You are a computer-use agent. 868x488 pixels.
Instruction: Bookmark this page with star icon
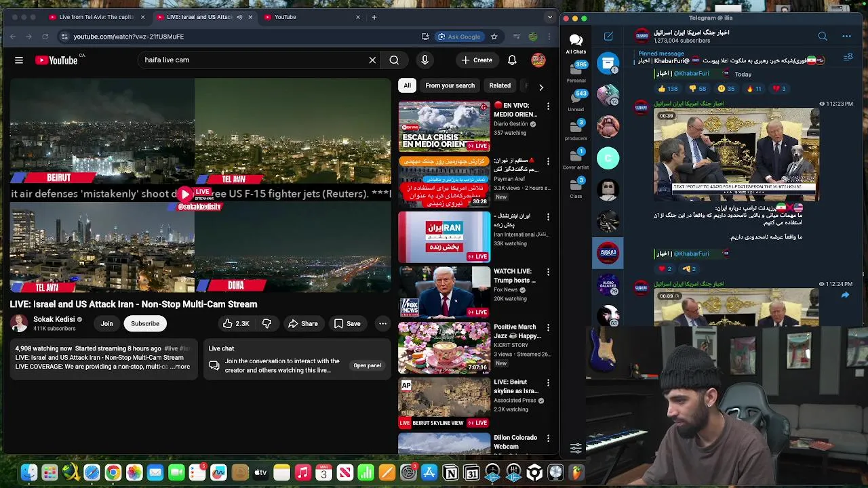pos(494,37)
